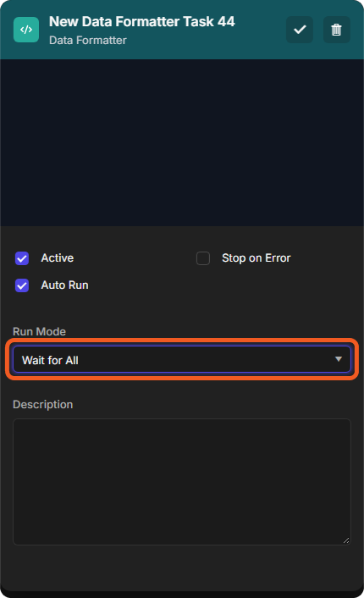Delete task using the trash icon

tap(337, 30)
